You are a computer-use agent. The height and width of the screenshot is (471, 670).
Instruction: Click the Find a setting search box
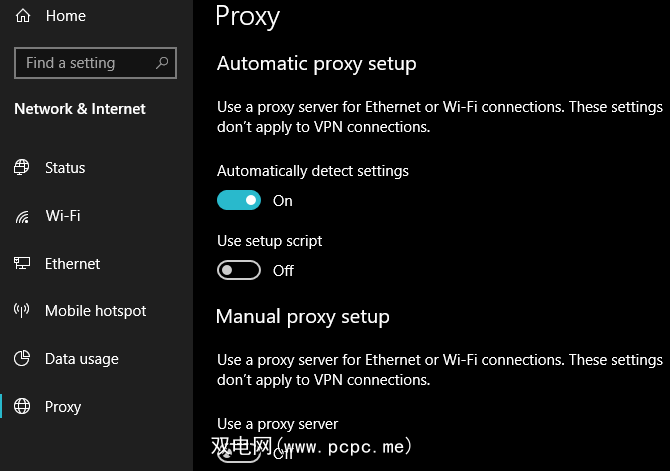coord(85,63)
